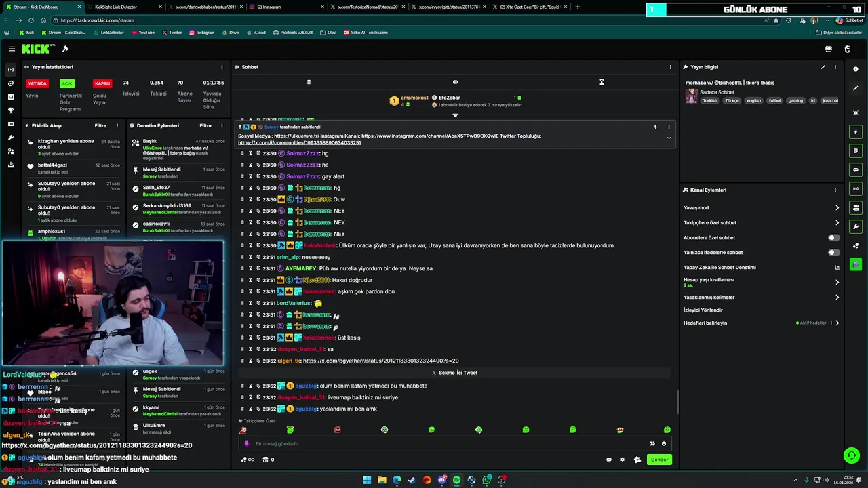Click the Kick logo
This screenshot has height=488, width=868.
[x=37, y=49]
